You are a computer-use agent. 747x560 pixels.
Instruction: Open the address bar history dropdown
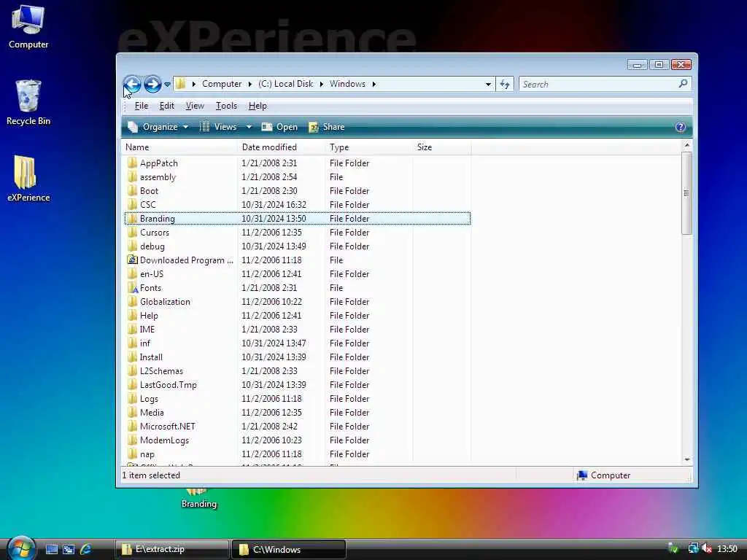pyautogui.click(x=488, y=85)
